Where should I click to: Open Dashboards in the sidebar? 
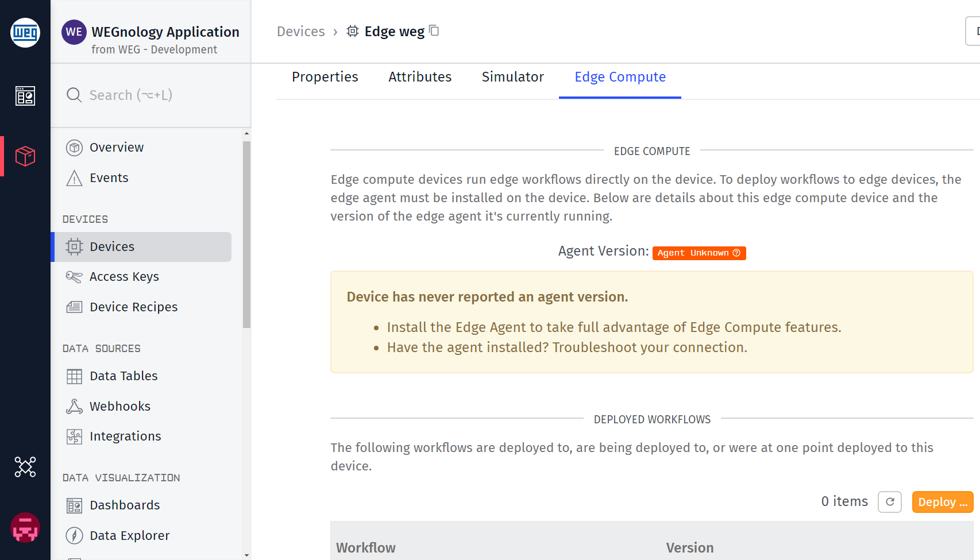coord(141,505)
